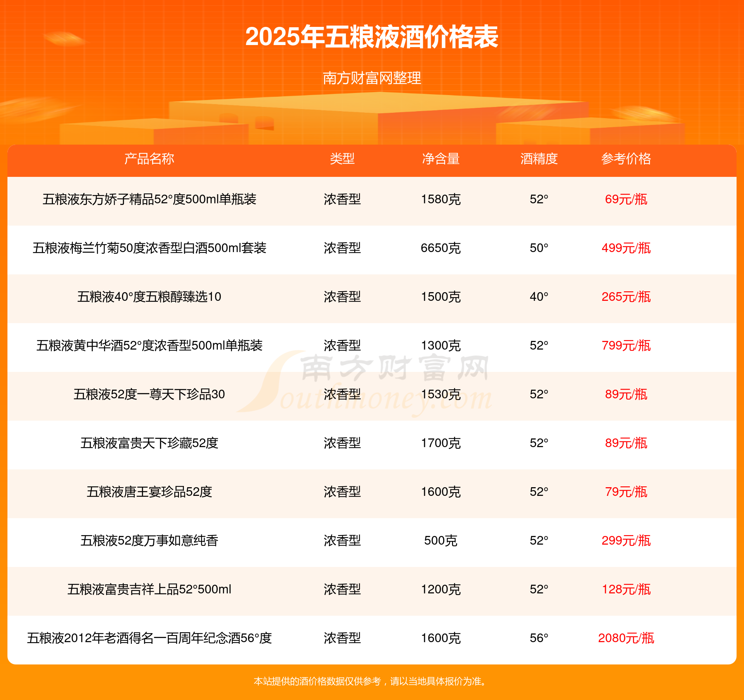The height and width of the screenshot is (700, 744).
Task: Select the "净含量" column header
Action: [x=441, y=159]
